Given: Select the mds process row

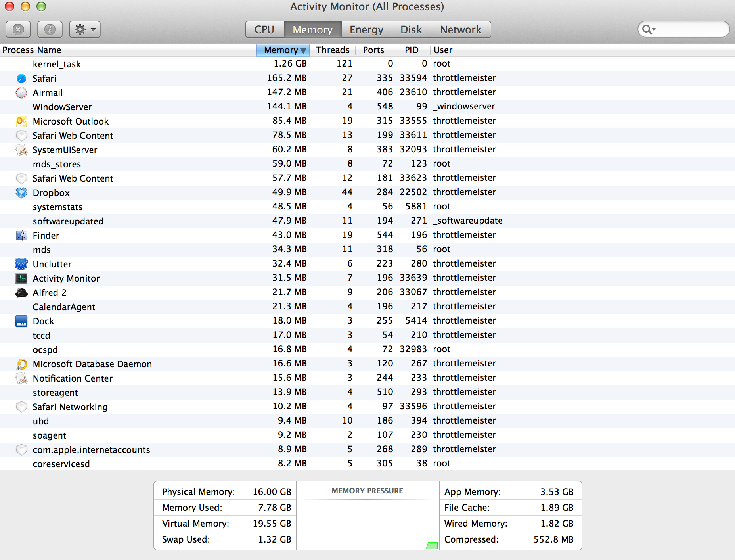Looking at the screenshot, I should (367, 250).
